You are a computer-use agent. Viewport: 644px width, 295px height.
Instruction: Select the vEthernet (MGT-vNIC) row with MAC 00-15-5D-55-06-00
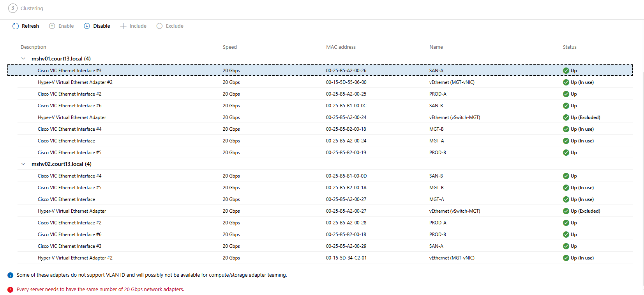click(x=325, y=82)
